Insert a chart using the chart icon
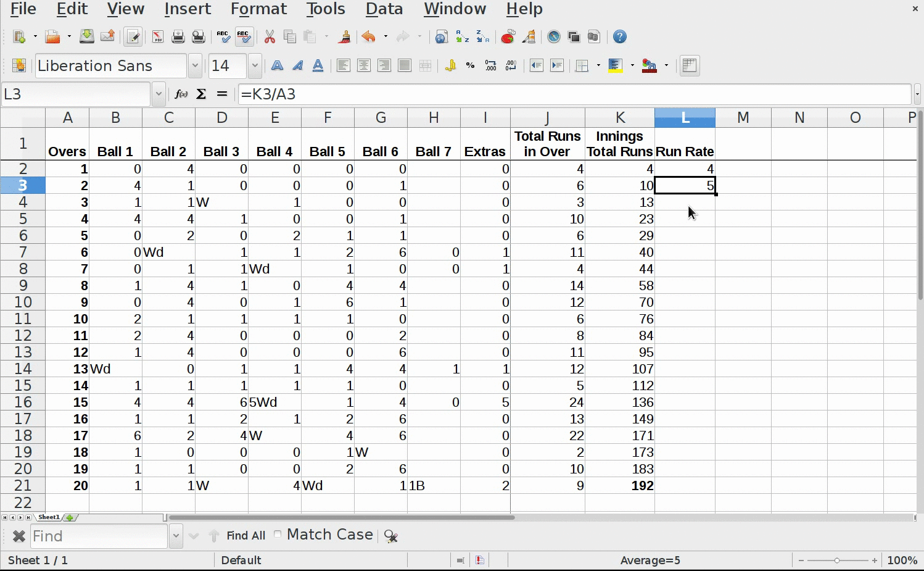Viewport: 924px width, 571px height. (508, 37)
